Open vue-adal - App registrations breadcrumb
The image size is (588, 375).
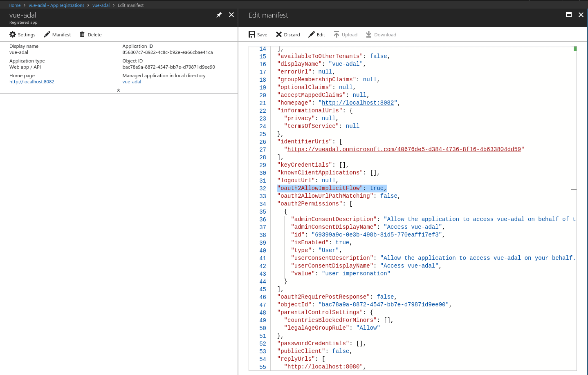pos(56,5)
